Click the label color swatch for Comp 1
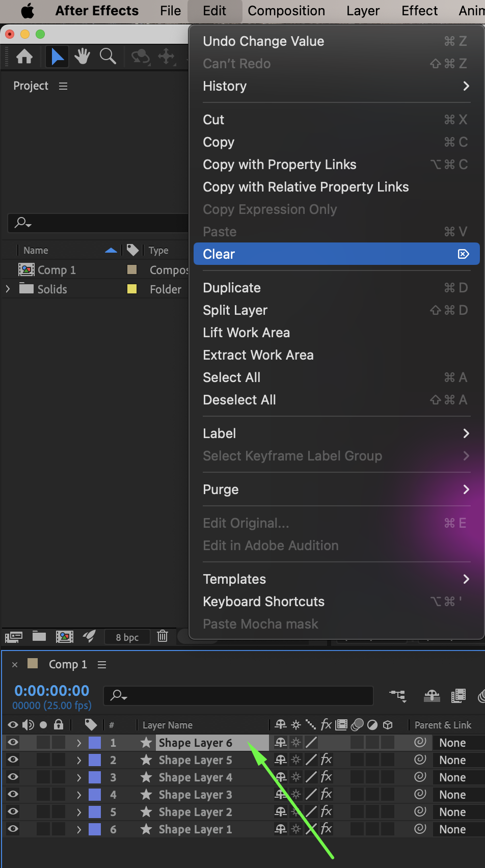 point(132,269)
